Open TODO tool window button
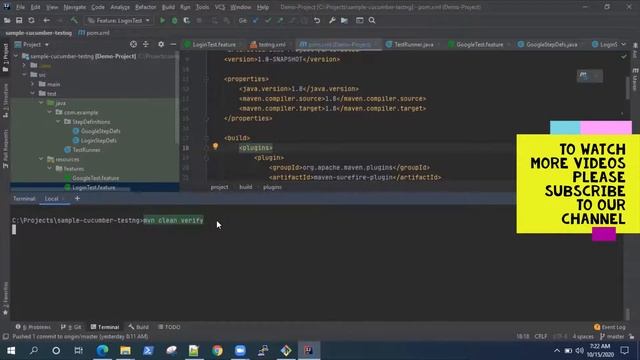Viewport: 640px width, 360px height. click(x=169, y=327)
